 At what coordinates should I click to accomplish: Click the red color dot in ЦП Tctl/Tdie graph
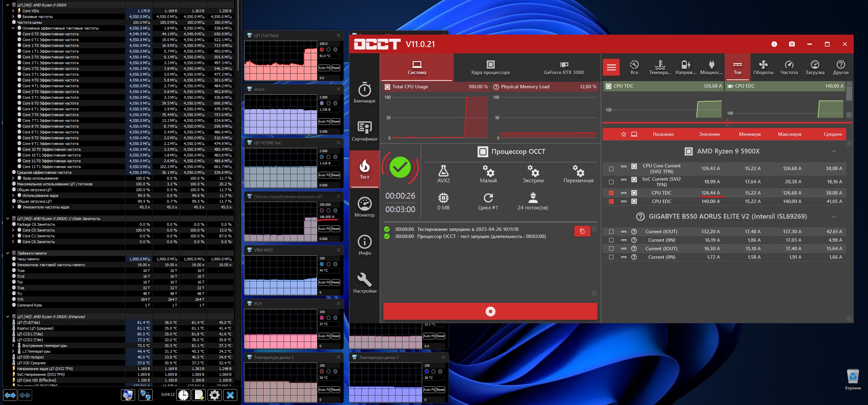[322, 50]
